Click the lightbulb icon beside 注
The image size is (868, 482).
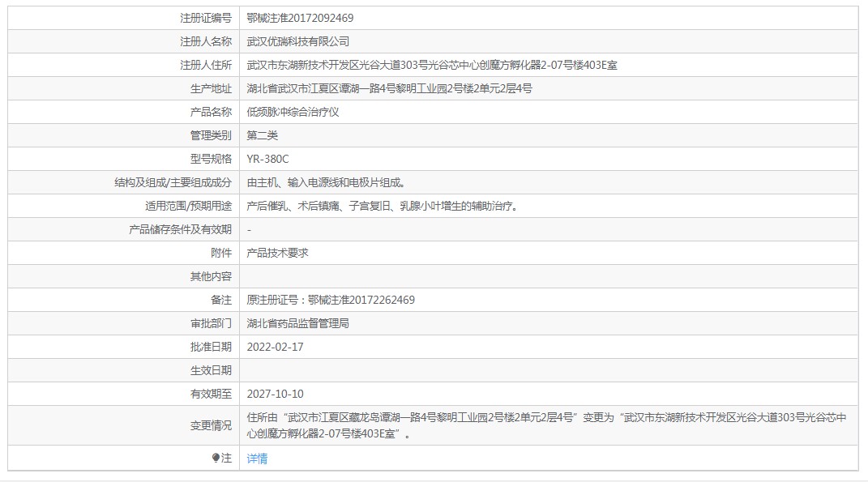[x=216, y=458]
